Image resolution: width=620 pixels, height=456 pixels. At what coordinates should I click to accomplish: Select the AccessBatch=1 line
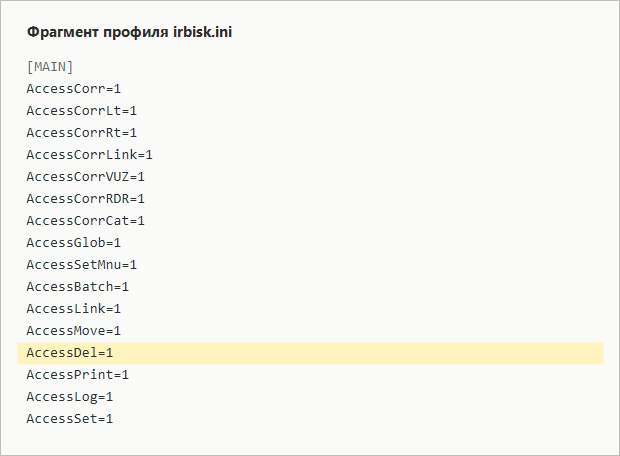tap(78, 287)
